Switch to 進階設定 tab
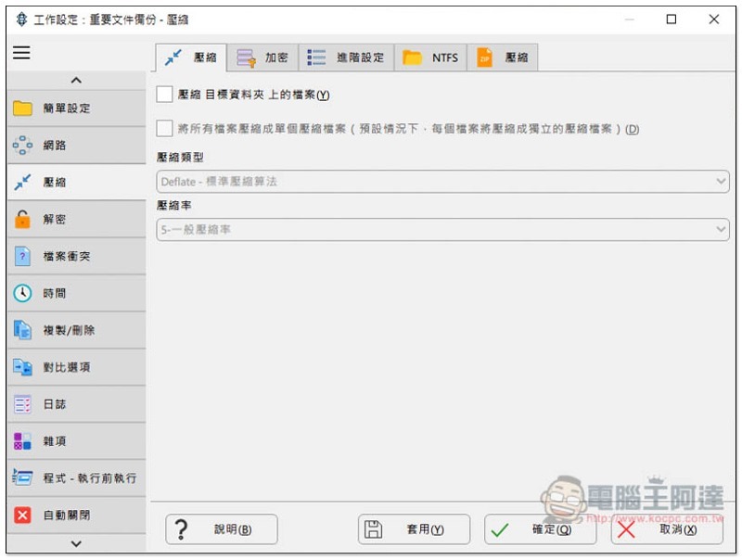The width and height of the screenshot is (742, 560). point(346,57)
